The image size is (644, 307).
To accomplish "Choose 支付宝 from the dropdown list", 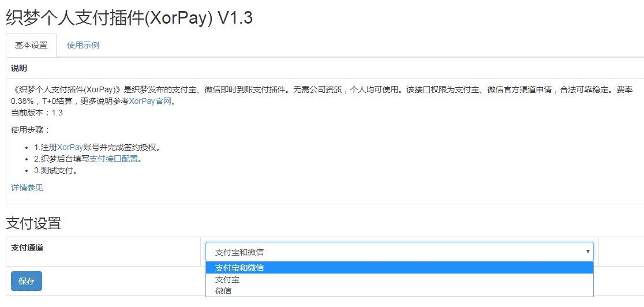I will [400, 279].
